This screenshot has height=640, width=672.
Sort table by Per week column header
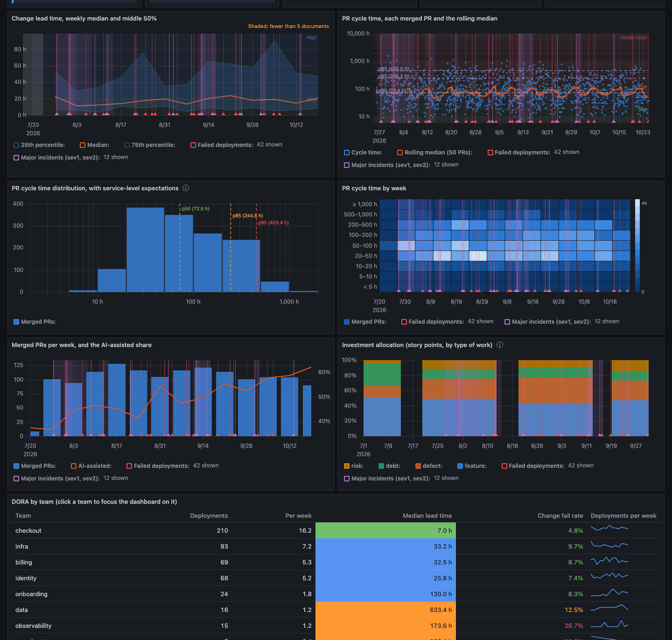(298, 515)
